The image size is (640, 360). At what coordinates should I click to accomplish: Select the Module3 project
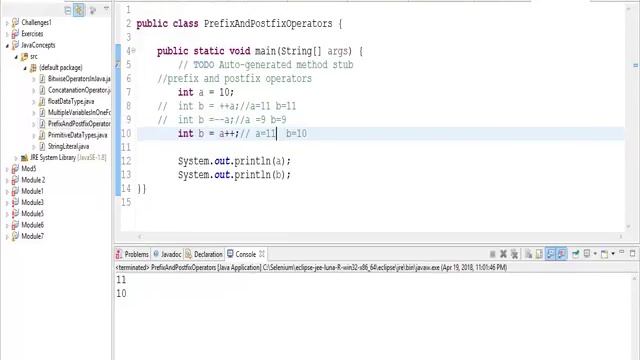(x=32, y=202)
